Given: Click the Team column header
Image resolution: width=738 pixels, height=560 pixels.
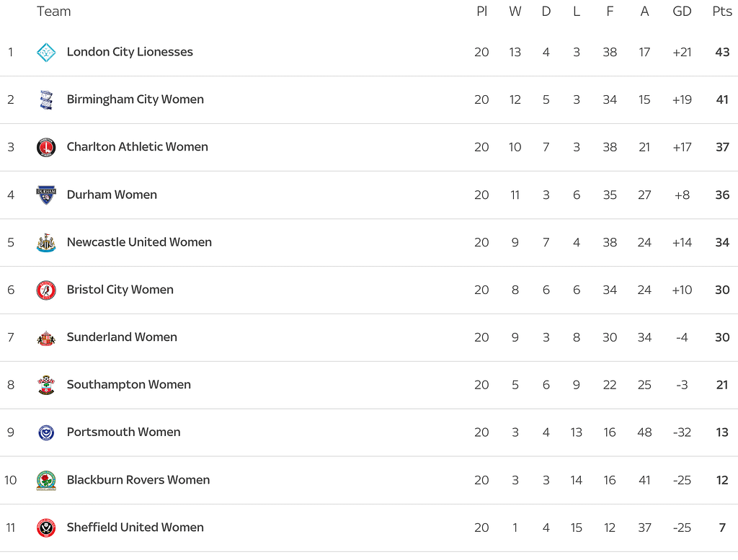Looking at the screenshot, I should coord(54,12).
